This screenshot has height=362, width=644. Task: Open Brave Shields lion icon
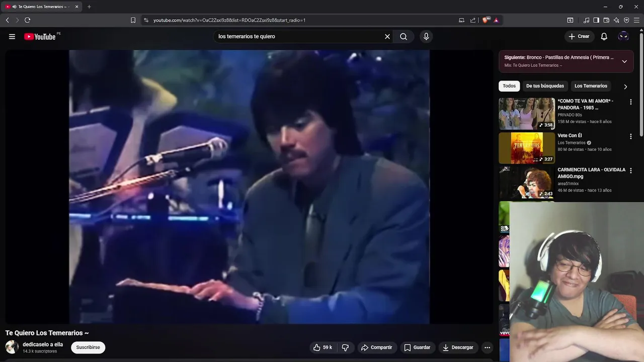pyautogui.click(x=485, y=20)
